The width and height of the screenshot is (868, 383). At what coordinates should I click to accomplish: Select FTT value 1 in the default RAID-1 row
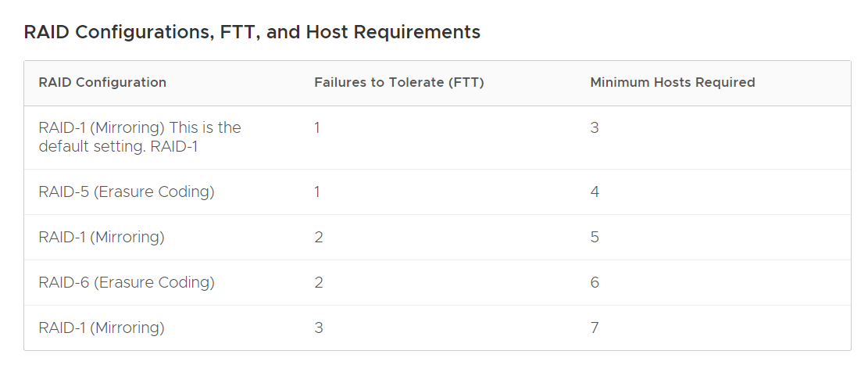click(x=317, y=127)
